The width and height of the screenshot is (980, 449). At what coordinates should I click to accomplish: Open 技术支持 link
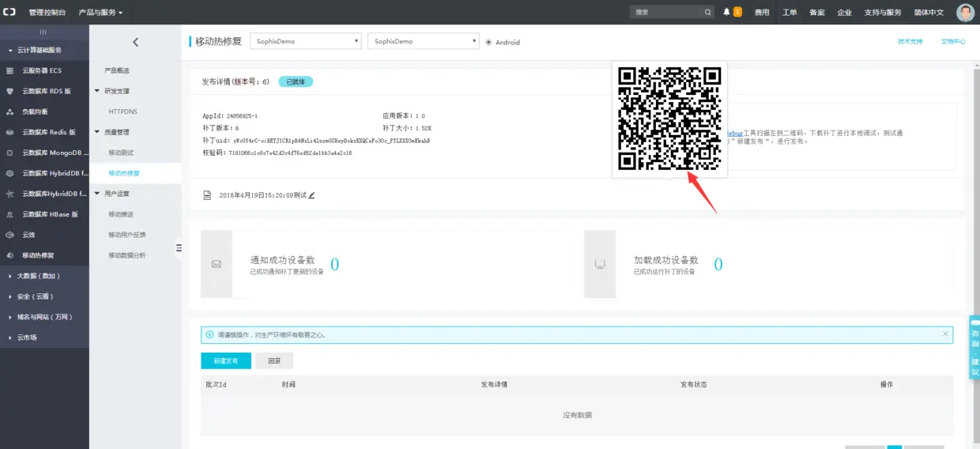pos(910,41)
